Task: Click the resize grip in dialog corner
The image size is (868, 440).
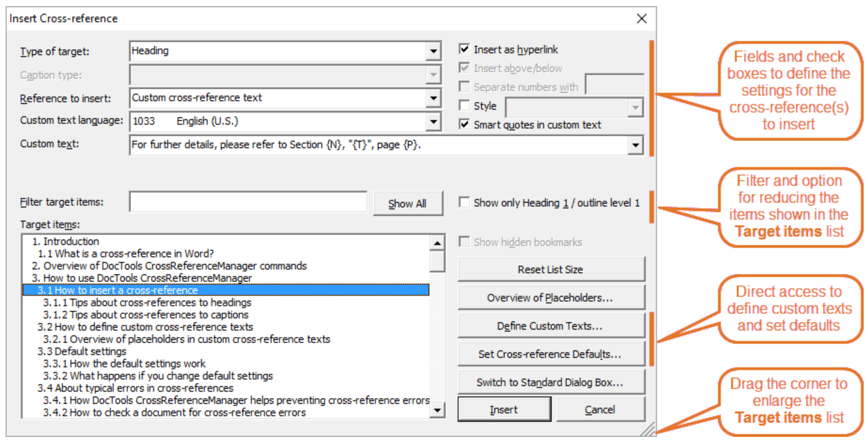Action: [x=648, y=429]
